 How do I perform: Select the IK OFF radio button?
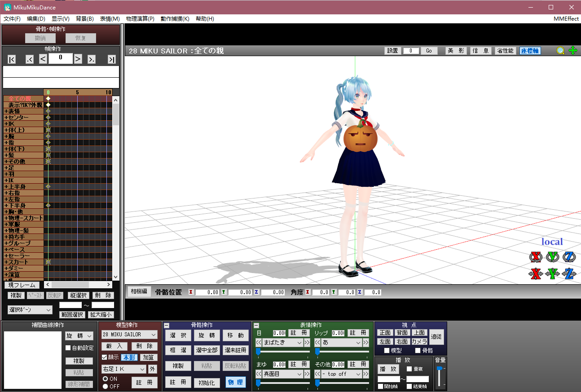[x=105, y=386]
